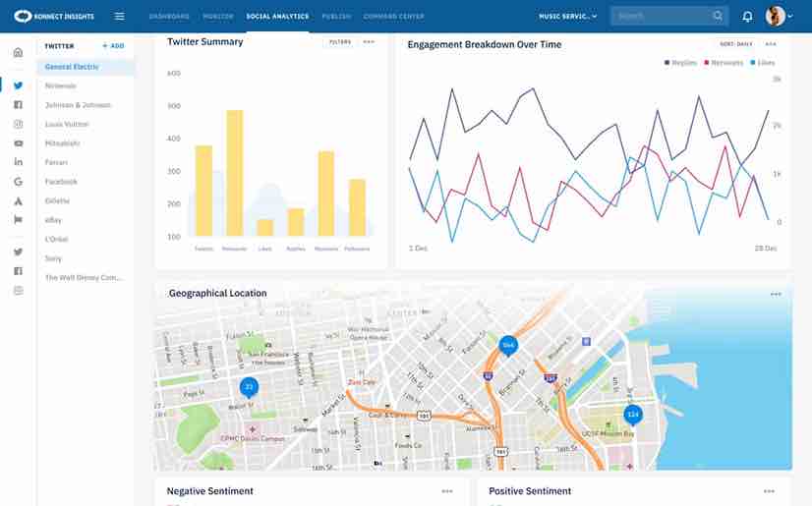Image resolution: width=812 pixels, height=506 pixels.
Task: Click the top-center map pin
Action: 508,346
